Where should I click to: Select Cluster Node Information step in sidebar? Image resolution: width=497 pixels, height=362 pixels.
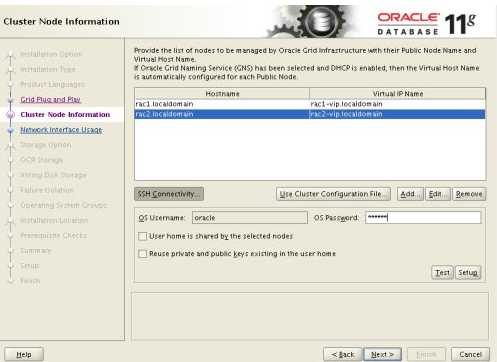tap(65, 114)
